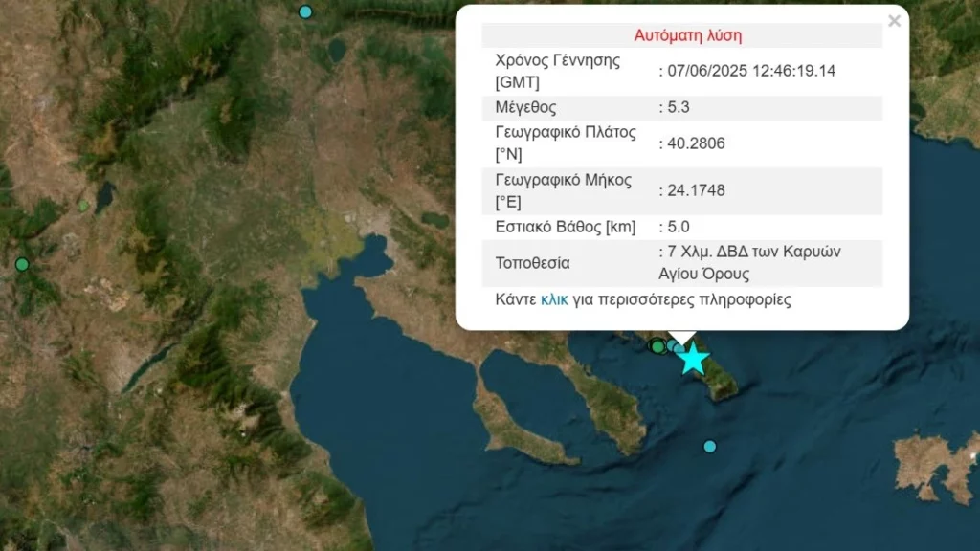Close the earthquake info popup
This screenshot has width=980, height=551.
pyautogui.click(x=895, y=21)
